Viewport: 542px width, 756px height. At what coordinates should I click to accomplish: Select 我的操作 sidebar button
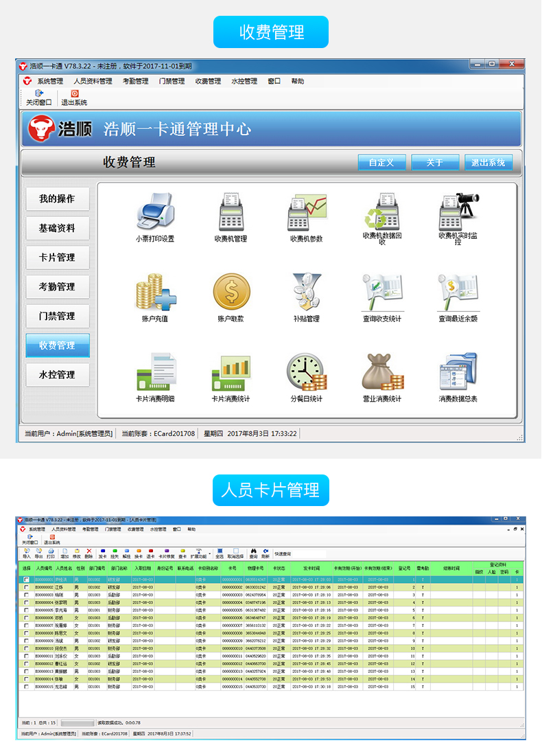(x=58, y=198)
